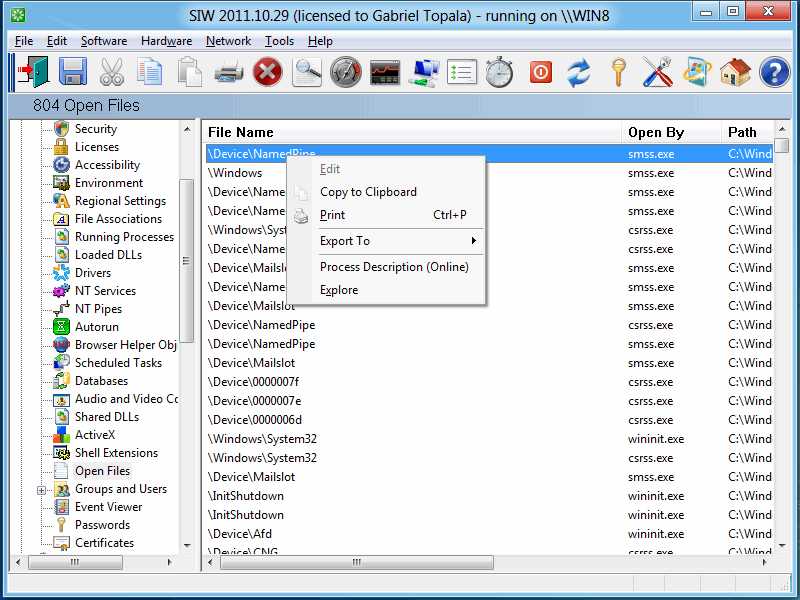Viewport: 800px width, 600px height.
Task: Click the red X stop toolbar icon
Action: click(267, 72)
